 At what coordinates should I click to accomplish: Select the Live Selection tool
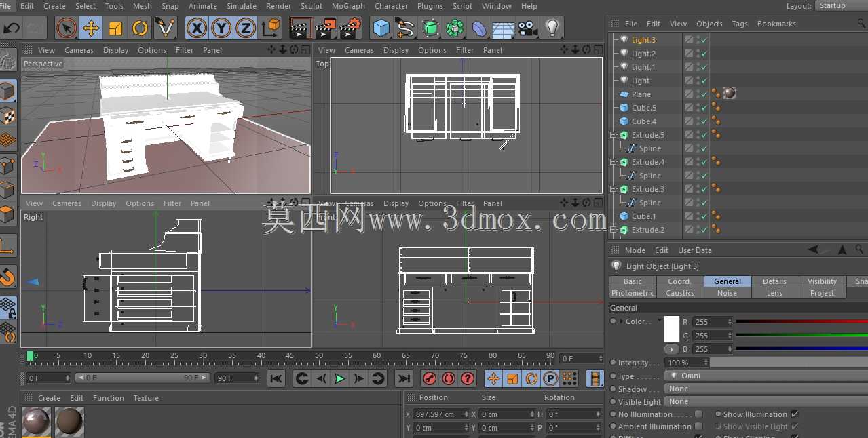(x=67, y=28)
